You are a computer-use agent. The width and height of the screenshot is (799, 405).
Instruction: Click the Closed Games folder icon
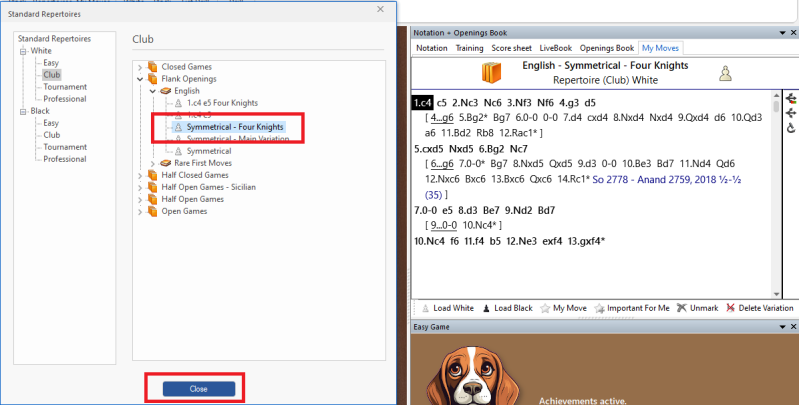tap(152, 67)
